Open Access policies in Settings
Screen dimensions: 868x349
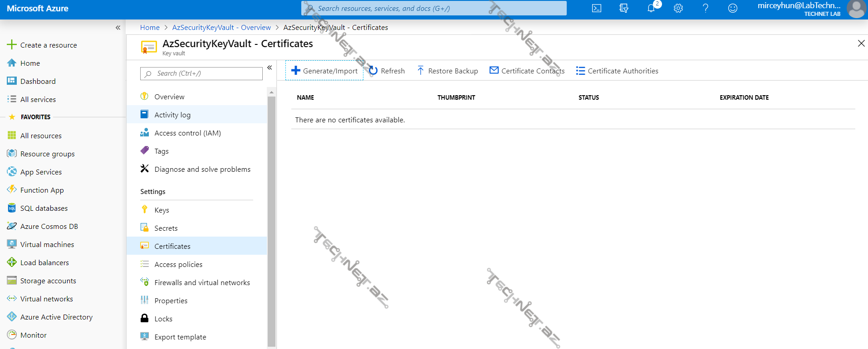pyautogui.click(x=178, y=264)
